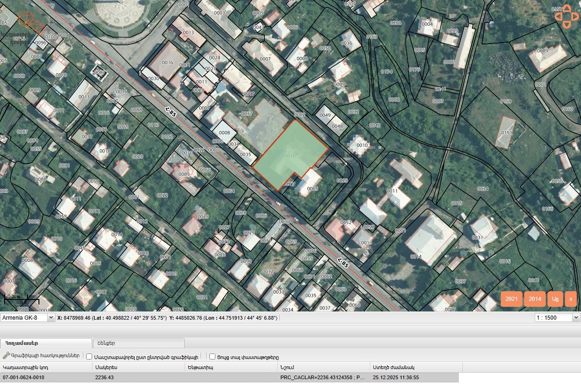Viewport: 581px width, 392px height.
Task: Switch imagery to 2014
Action: 535,299
